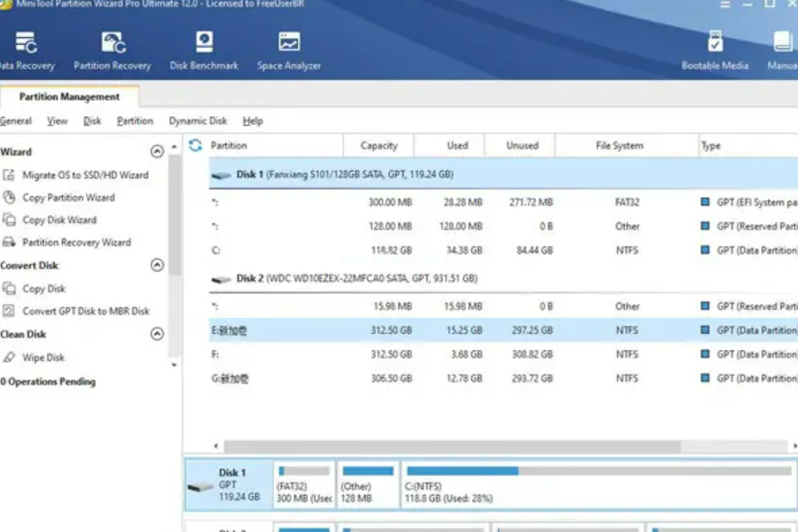Select C:(NTFS) block in disk map
Image resolution: width=798 pixels, height=532 pixels.
[598, 485]
